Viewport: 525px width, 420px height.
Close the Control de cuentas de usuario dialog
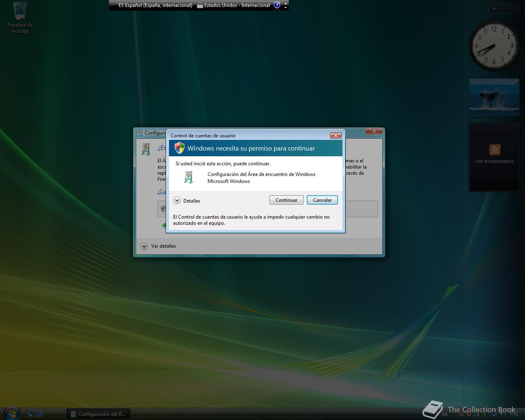[336, 135]
